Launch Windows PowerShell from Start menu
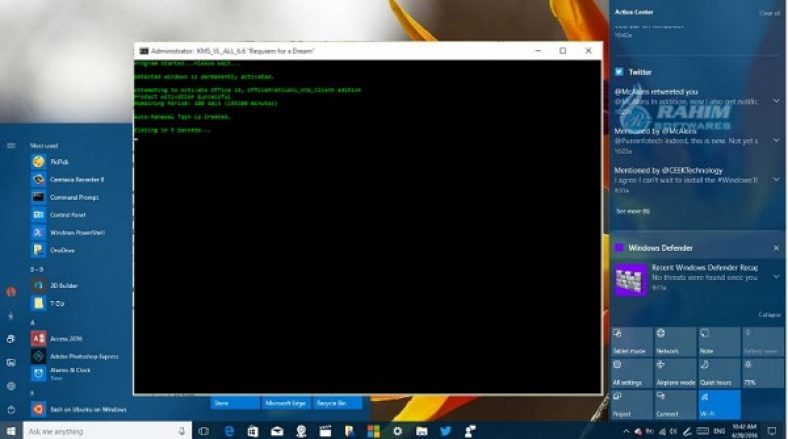Screen dimensions: 788x439 point(68,233)
